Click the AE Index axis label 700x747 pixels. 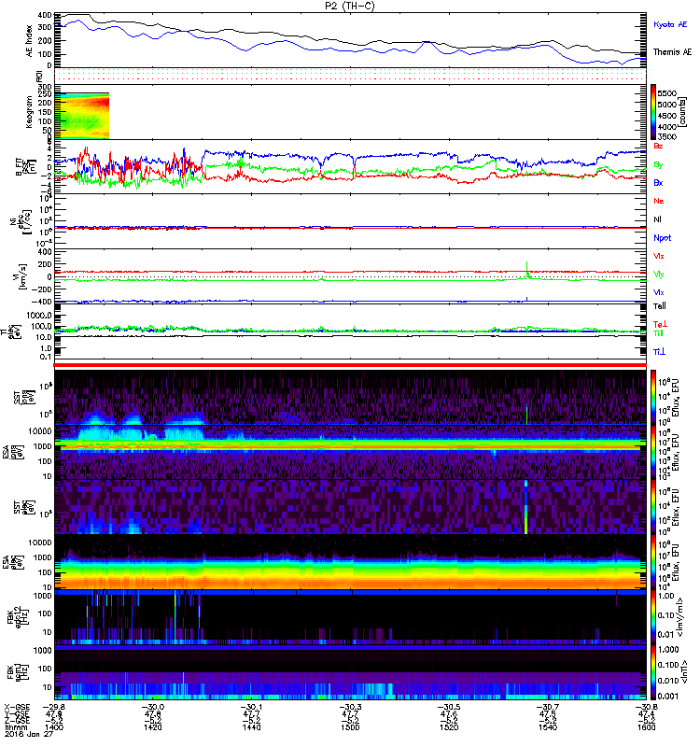(x=28, y=40)
